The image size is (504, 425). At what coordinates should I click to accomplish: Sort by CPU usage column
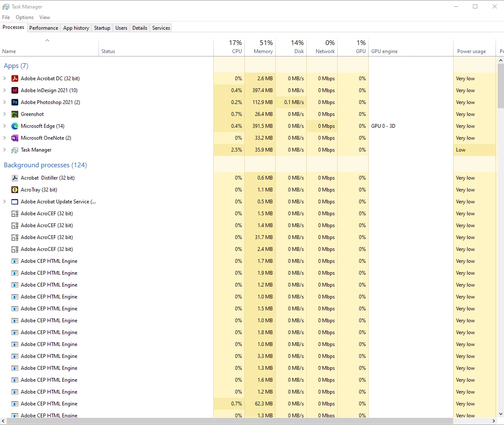tap(229, 48)
